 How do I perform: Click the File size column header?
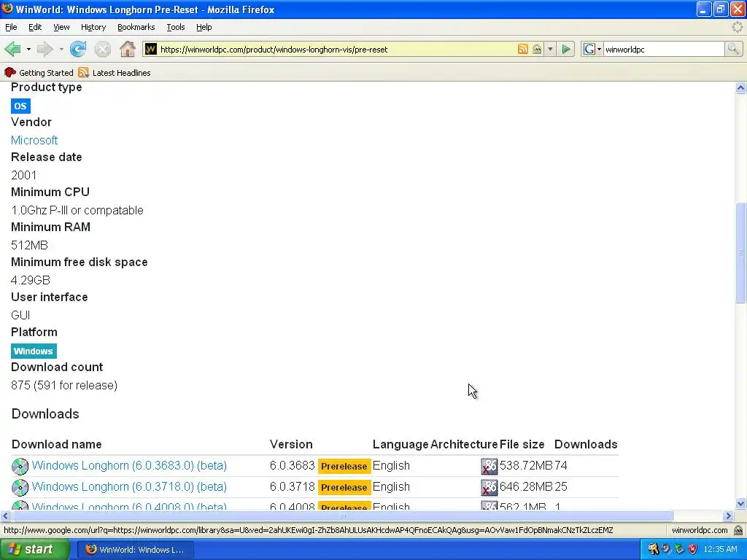522,444
